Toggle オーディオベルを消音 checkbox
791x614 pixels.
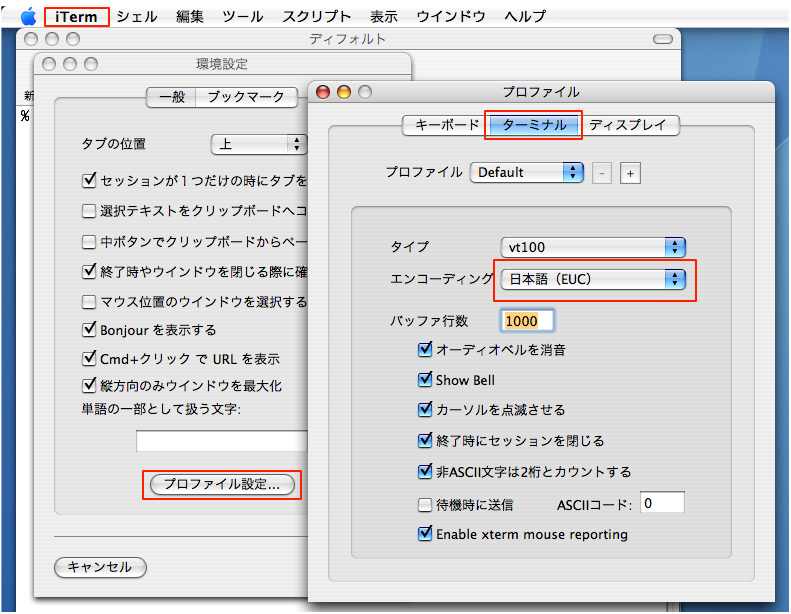[x=425, y=349]
